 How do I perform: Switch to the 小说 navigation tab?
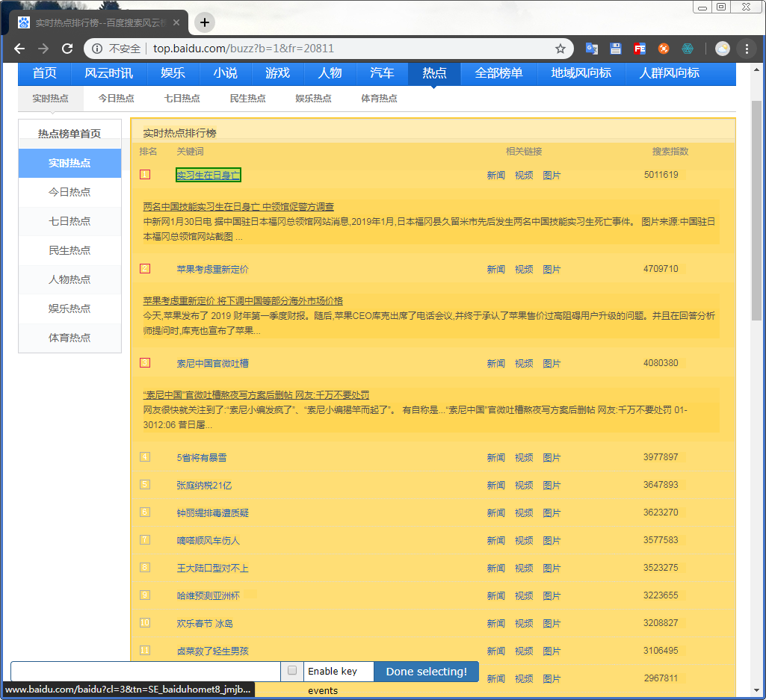pyautogui.click(x=225, y=73)
